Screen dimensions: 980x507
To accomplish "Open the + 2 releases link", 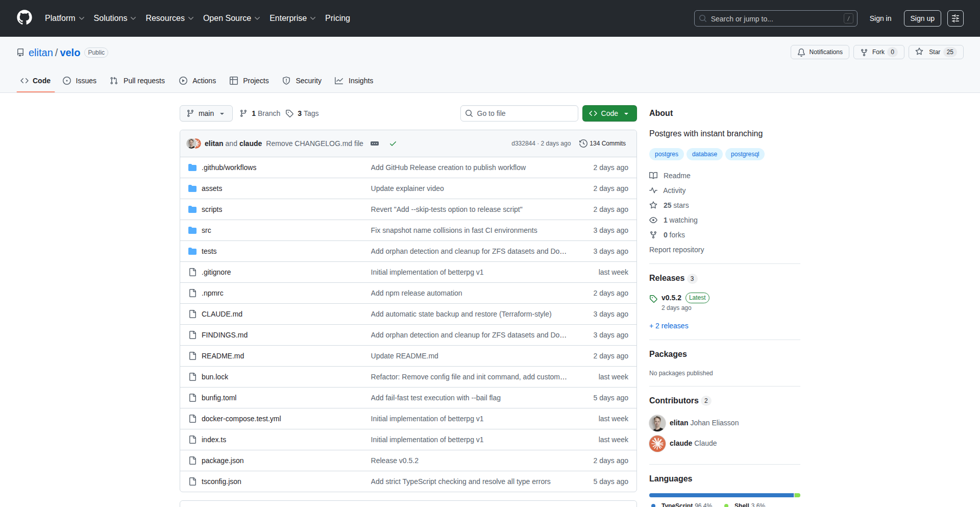I will pyautogui.click(x=669, y=326).
